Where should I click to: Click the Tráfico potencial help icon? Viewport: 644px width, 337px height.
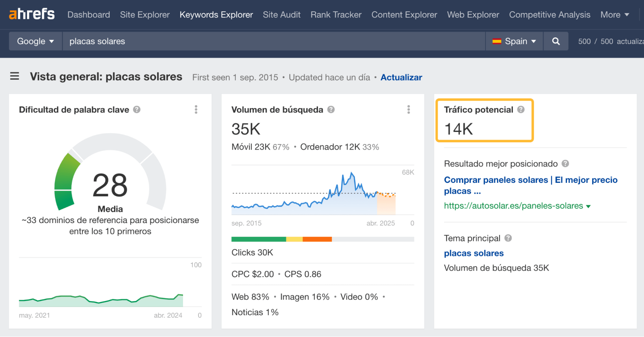point(521,109)
